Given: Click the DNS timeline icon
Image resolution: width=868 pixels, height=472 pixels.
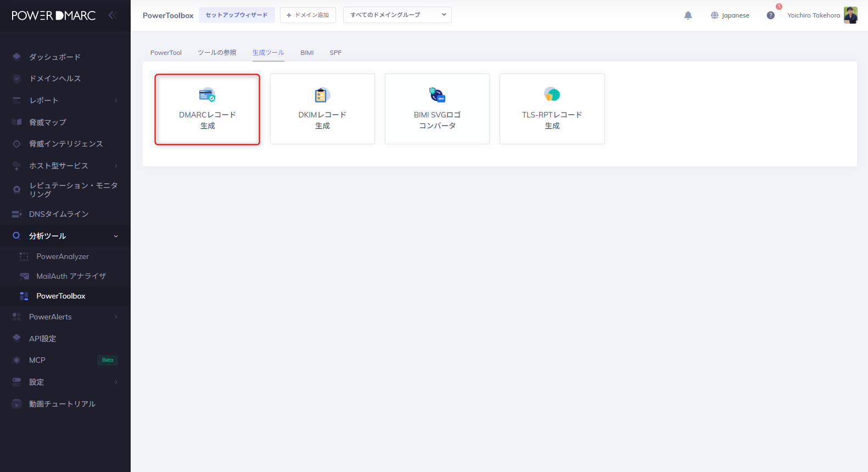Looking at the screenshot, I should click(16, 214).
